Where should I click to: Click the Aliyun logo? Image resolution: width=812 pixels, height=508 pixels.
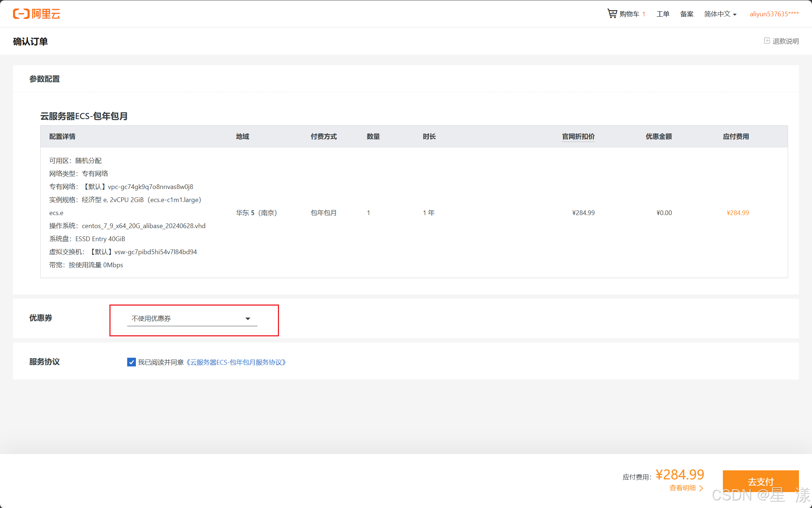tap(37, 14)
